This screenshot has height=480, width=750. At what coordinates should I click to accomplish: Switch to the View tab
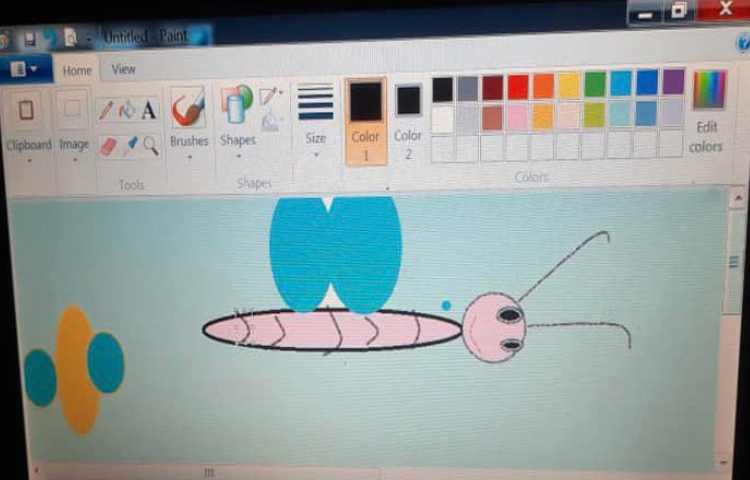pos(123,69)
